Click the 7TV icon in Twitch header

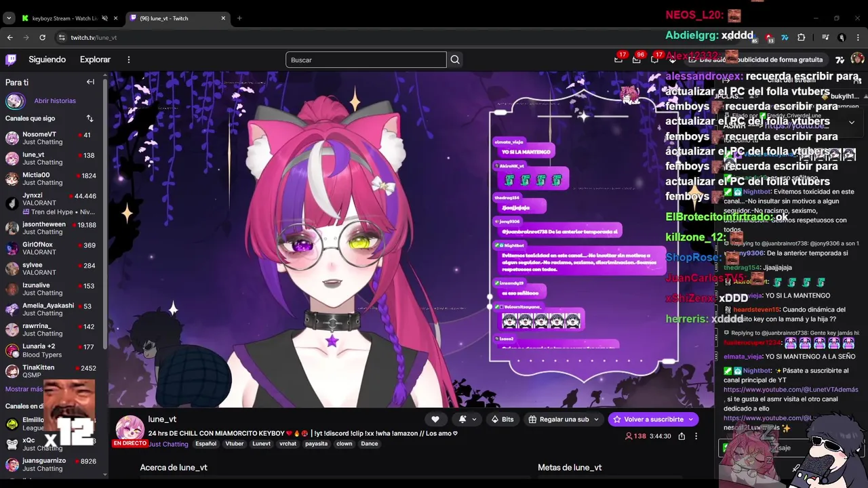pyautogui.click(x=840, y=60)
